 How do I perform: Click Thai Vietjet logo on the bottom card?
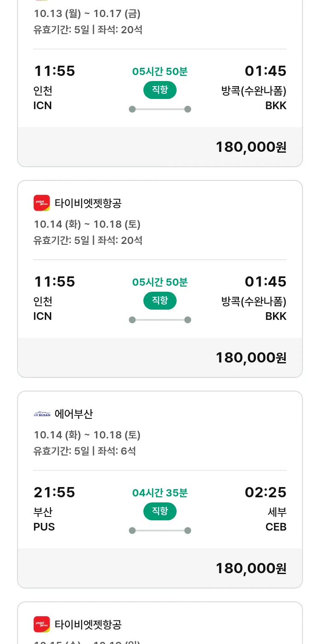(42, 624)
